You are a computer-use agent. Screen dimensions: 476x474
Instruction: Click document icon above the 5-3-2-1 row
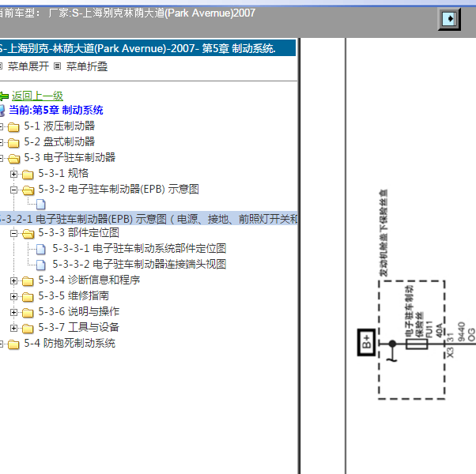[x=41, y=205]
